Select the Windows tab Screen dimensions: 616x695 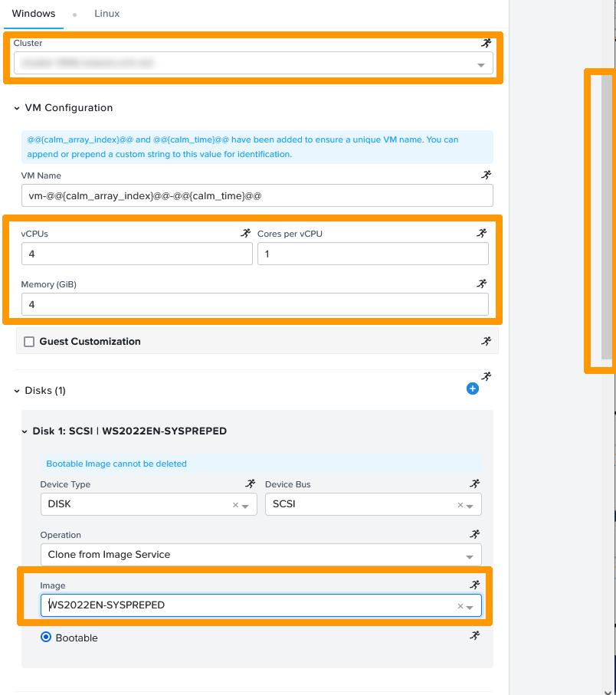(x=34, y=14)
